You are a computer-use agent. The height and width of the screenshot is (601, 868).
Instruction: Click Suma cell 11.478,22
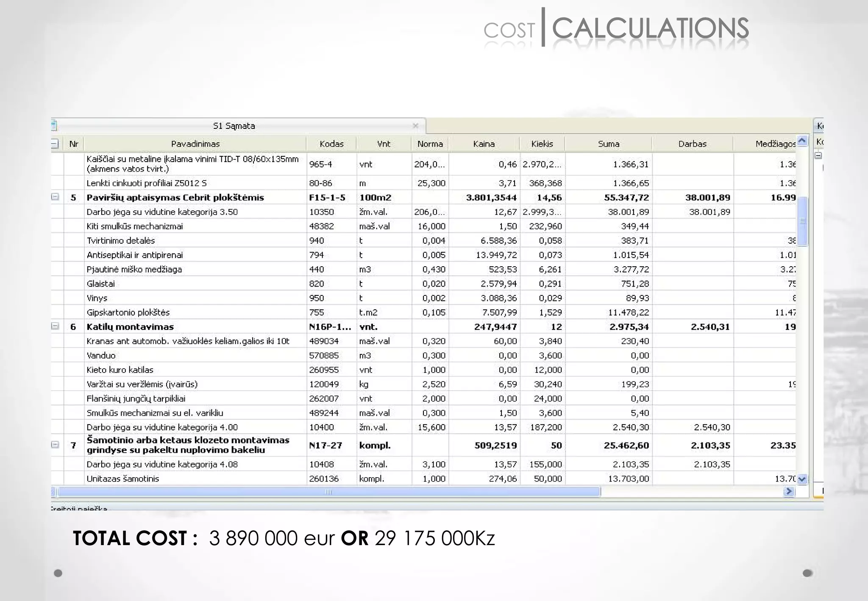click(609, 312)
